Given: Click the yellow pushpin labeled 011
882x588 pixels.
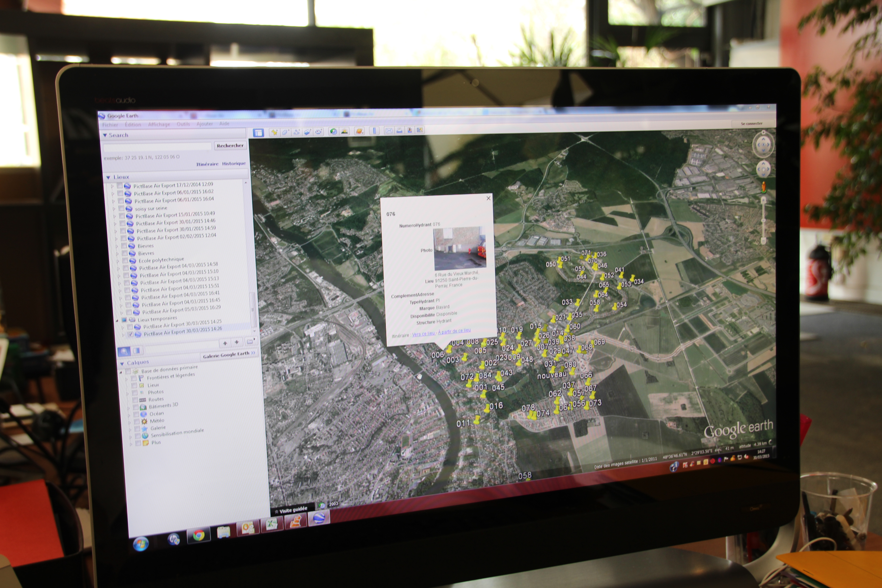Looking at the screenshot, I should 477,420.
